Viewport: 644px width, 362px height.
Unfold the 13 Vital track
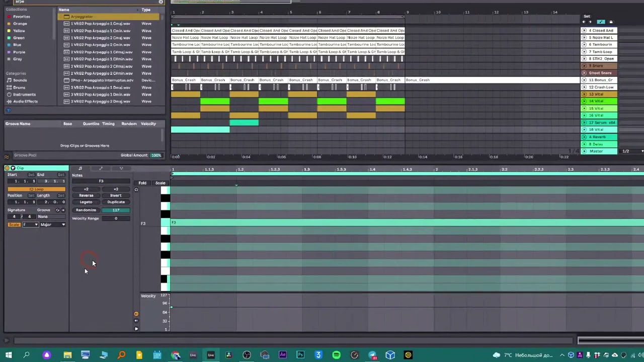pos(584,95)
